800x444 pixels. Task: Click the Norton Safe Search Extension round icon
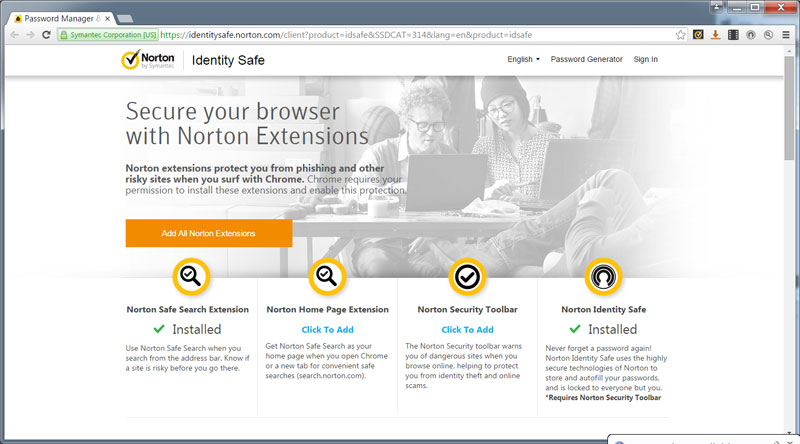click(x=191, y=277)
